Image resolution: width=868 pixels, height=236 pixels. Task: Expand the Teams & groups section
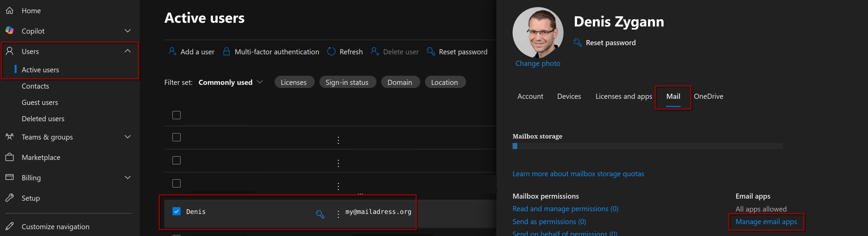pyautogui.click(x=128, y=137)
